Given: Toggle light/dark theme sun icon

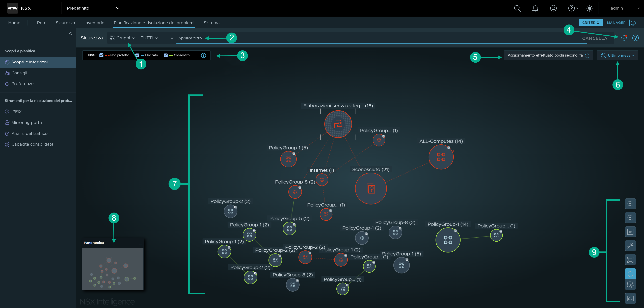Looking at the screenshot, I should 589,8.
